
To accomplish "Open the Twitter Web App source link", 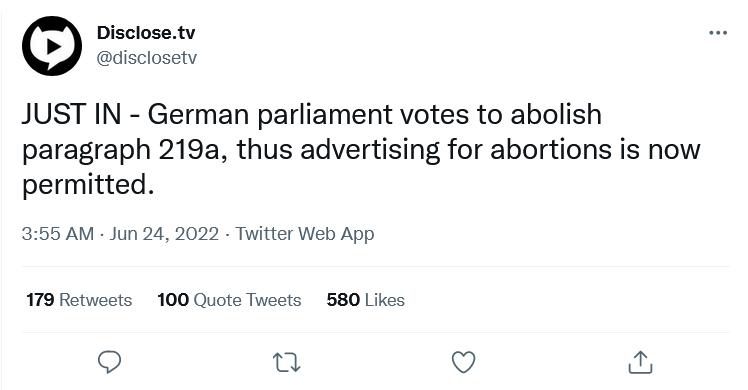I will pos(305,234).
